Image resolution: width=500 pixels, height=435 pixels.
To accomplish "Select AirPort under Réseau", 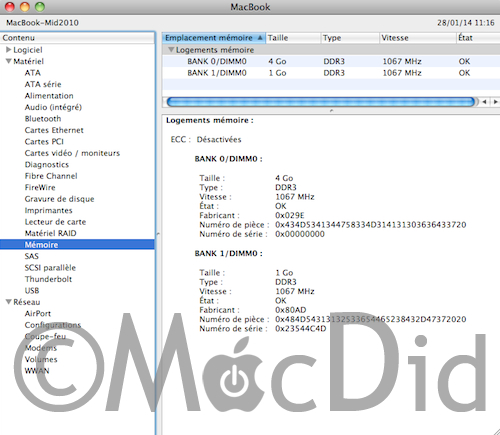I will tap(38, 314).
